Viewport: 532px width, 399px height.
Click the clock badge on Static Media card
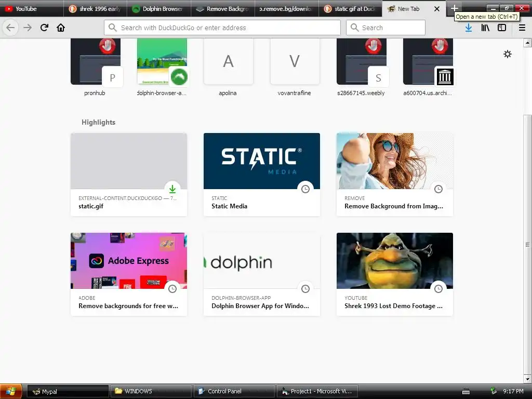pyautogui.click(x=305, y=189)
